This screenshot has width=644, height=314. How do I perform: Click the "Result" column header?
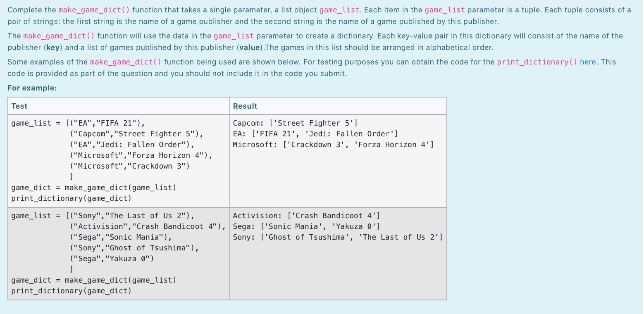pos(245,106)
